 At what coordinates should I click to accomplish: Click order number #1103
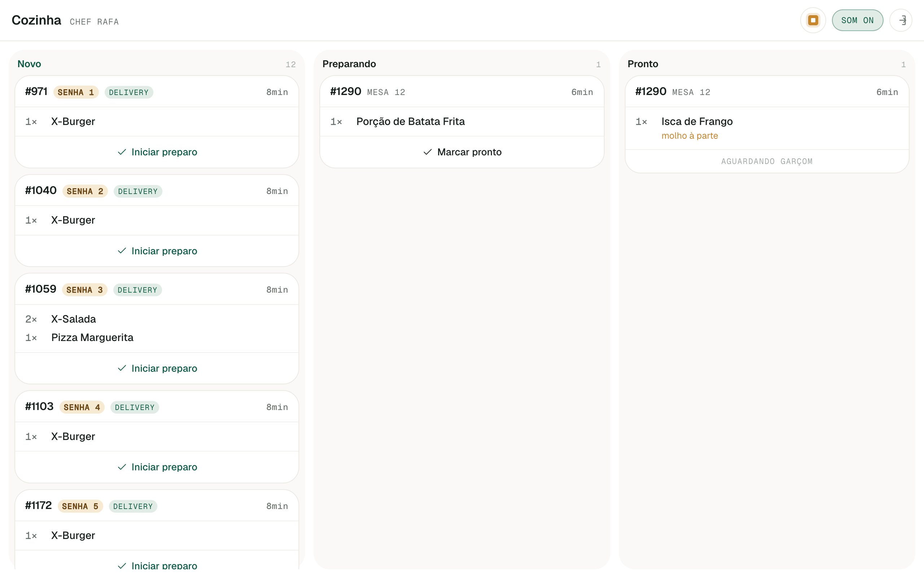[39, 406]
